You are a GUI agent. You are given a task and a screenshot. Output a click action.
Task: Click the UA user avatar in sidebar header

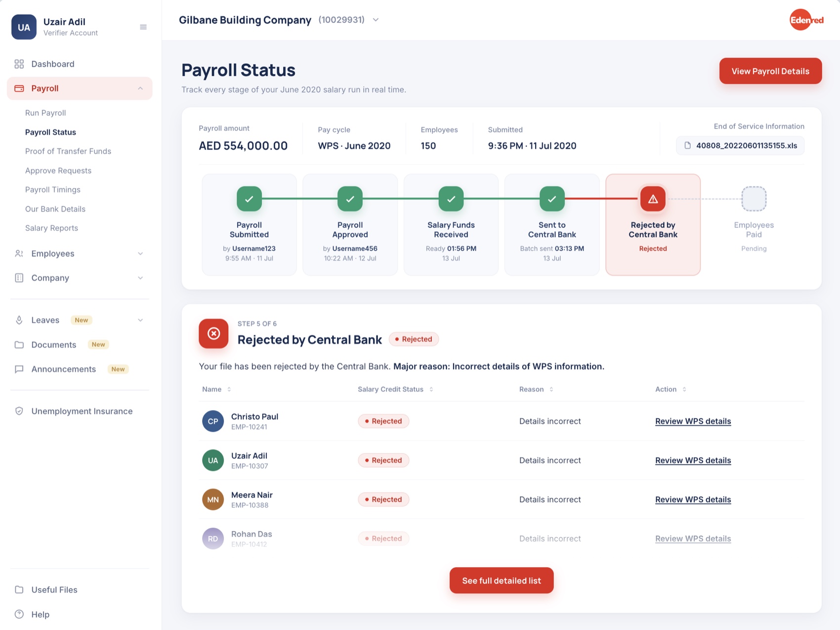[24, 27]
